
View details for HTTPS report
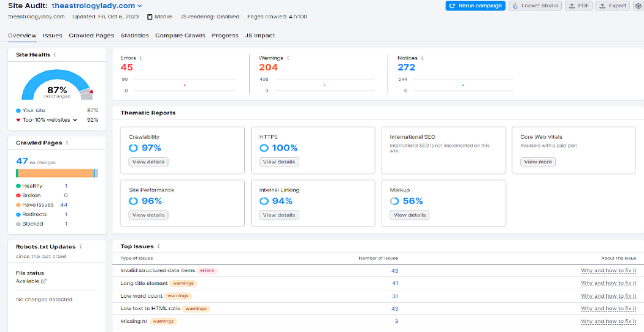(279, 162)
